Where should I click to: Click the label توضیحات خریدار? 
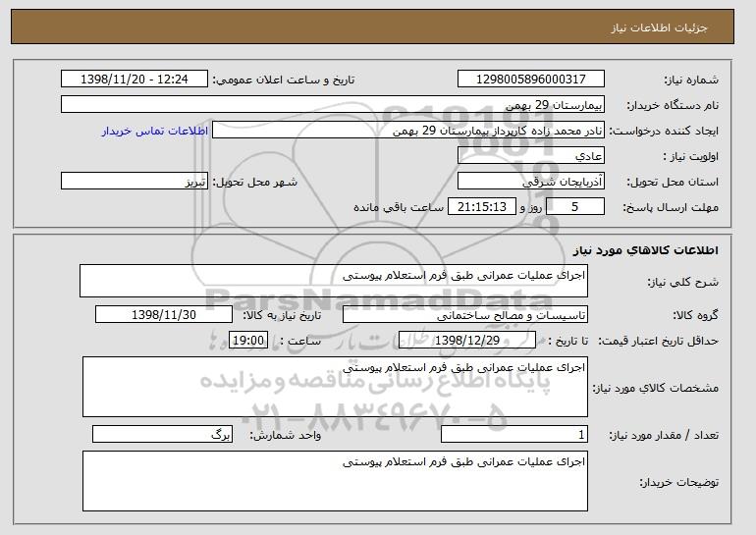pyautogui.click(x=679, y=482)
